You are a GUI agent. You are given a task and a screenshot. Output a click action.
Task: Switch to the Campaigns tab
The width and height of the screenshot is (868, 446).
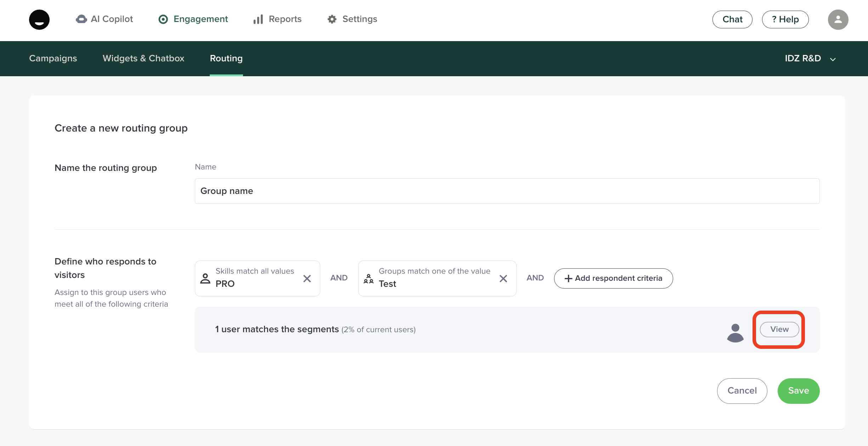[53, 58]
